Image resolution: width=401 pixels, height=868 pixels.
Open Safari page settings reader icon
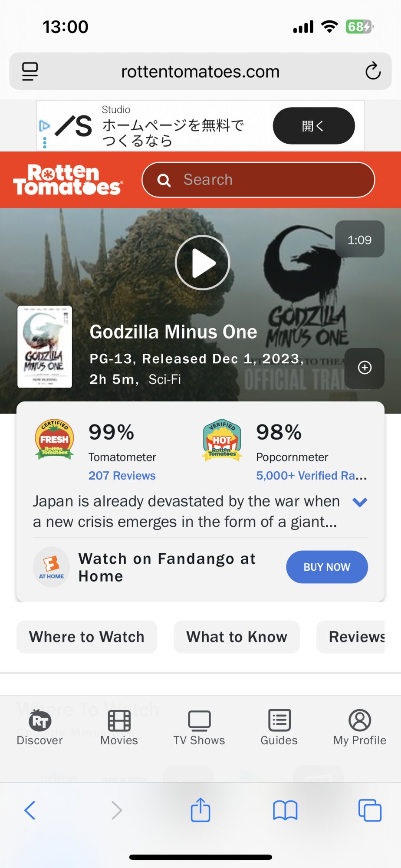pyautogui.click(x=30, y=71)
